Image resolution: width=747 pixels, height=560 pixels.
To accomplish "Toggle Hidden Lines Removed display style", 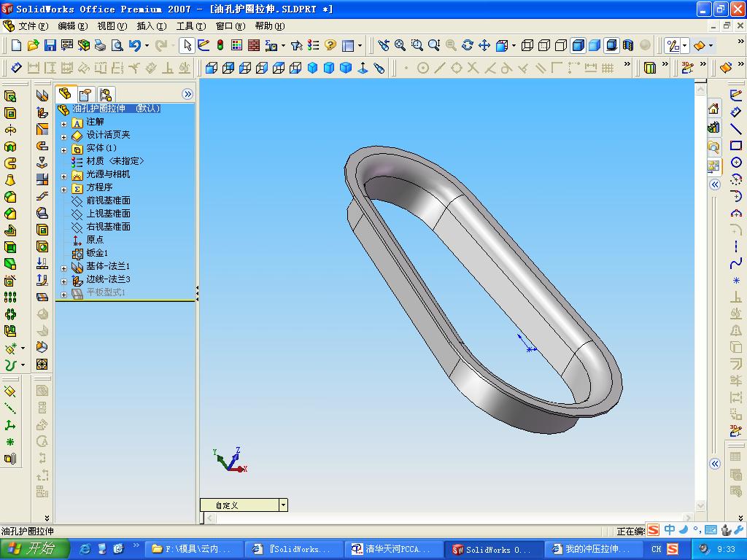I will [561, 45].
